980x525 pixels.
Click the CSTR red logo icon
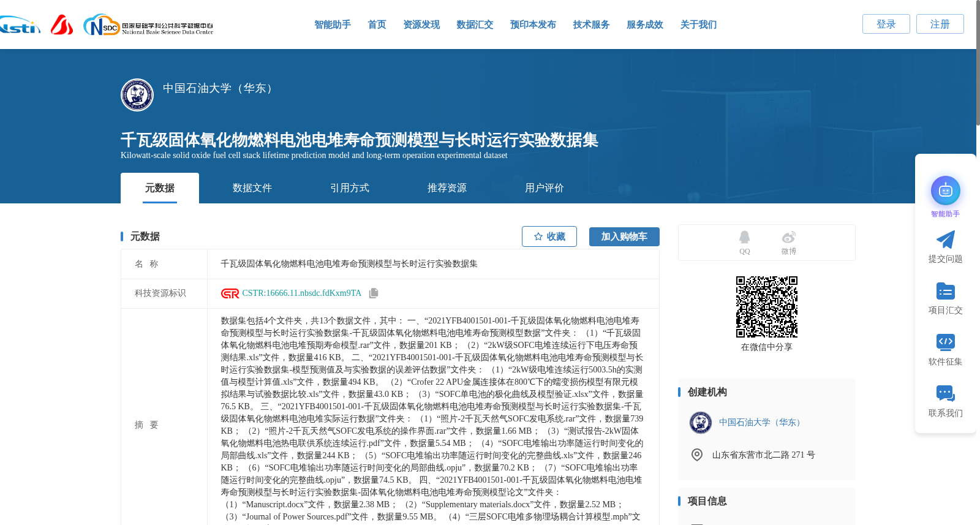point(230,293)
